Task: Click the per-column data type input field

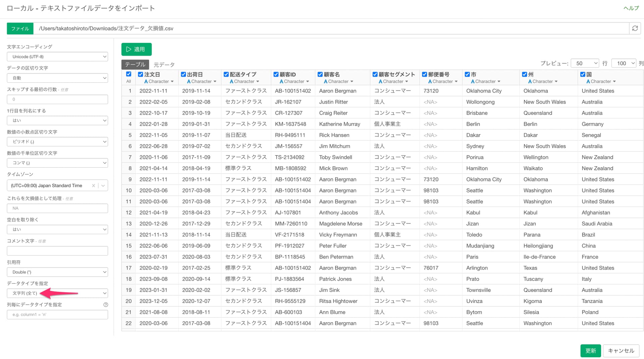Action: pyautogui.click(x=57, y=314)
